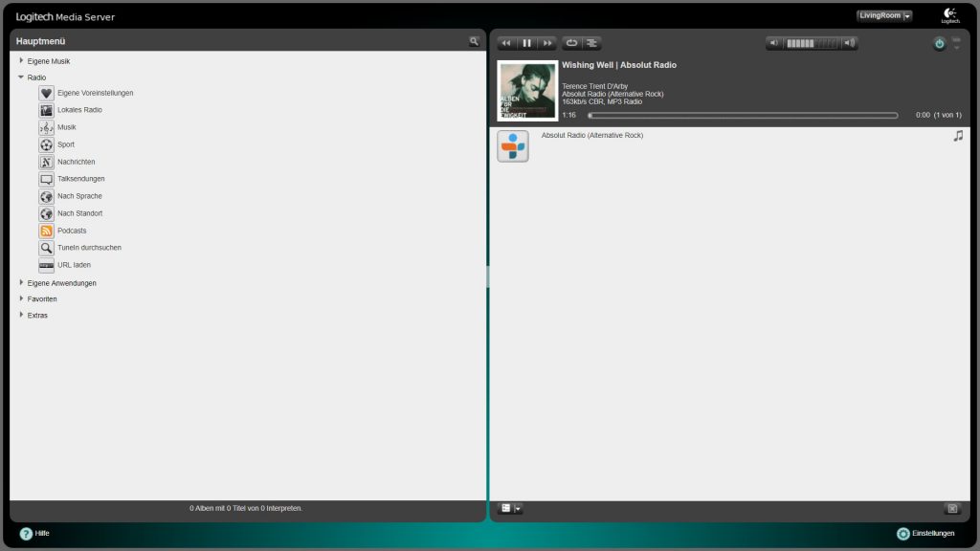
Task: Click the song progress bar
Action: [743, 116]
